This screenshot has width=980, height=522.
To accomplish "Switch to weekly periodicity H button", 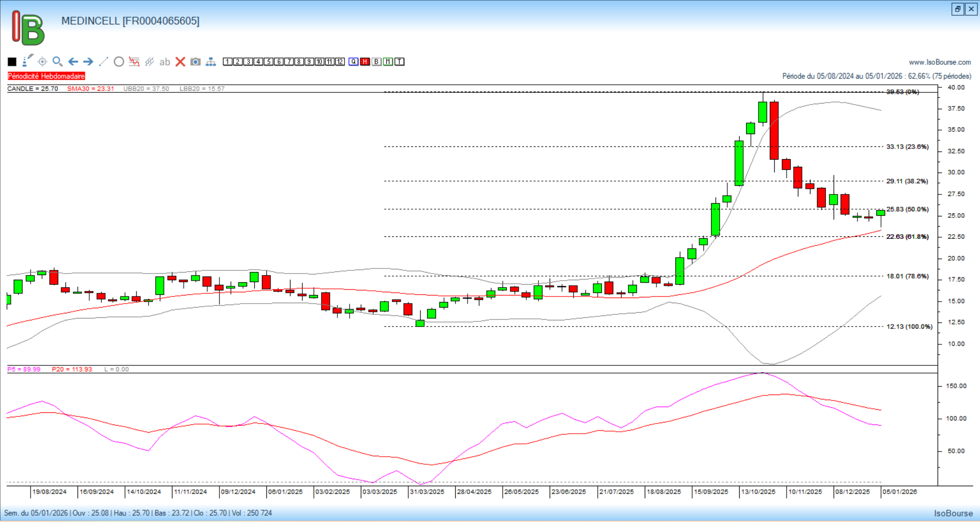I will [365, 62].
